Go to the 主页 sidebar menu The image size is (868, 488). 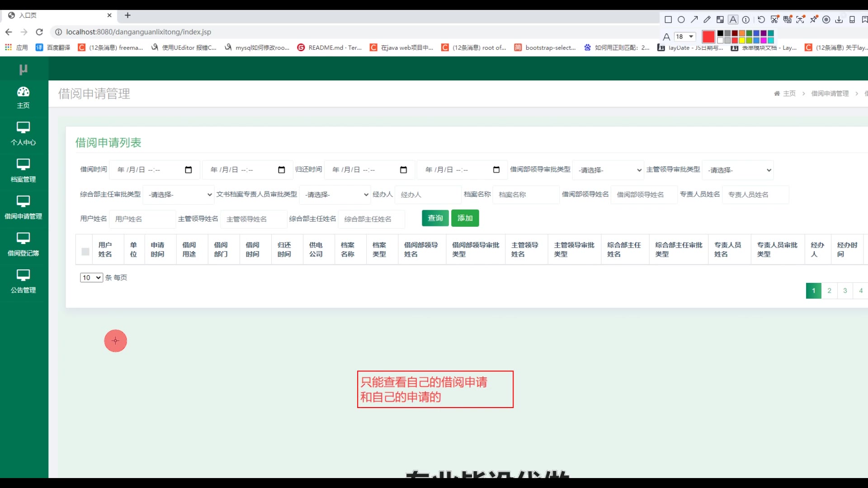coord(24,97)
